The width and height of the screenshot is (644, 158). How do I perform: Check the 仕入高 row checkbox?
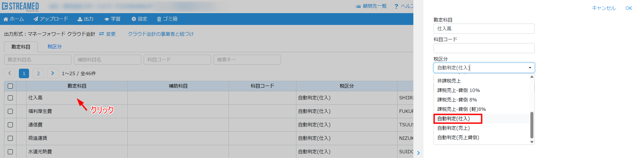(x=10, y=98)
